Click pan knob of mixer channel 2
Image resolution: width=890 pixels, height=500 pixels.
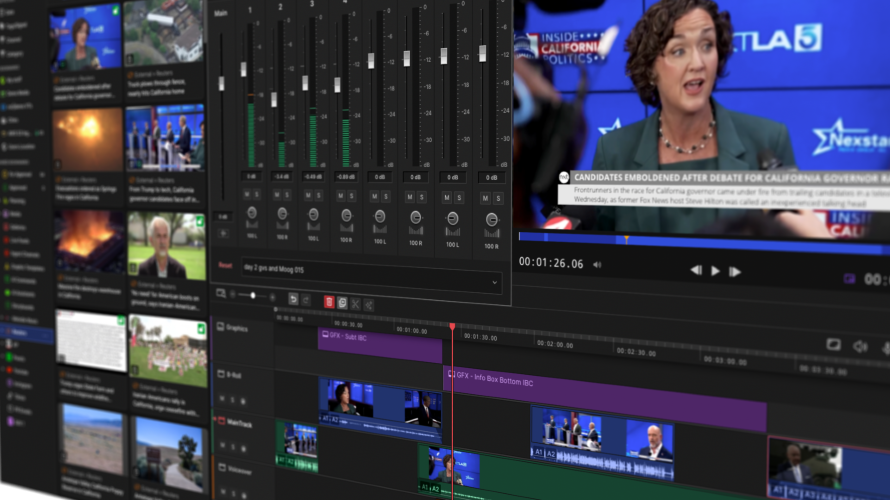click(x=282, y=214)
